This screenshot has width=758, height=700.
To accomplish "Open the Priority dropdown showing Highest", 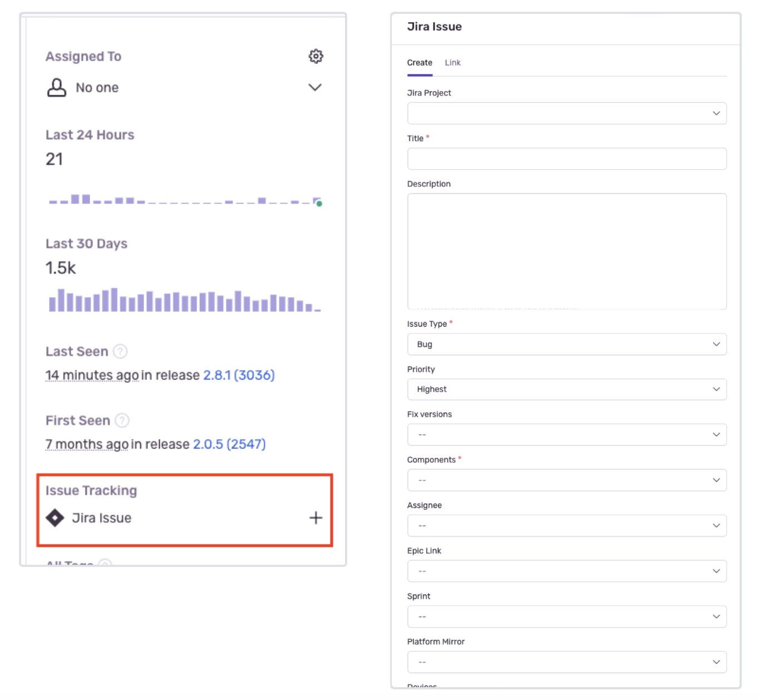I will point(567,390).
